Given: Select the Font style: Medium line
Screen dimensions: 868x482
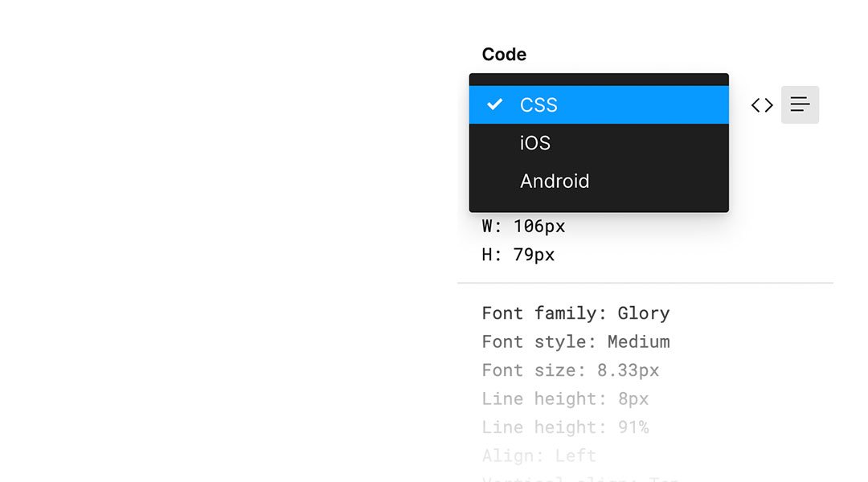Looking at the screenshot, I should coord(575,341).
